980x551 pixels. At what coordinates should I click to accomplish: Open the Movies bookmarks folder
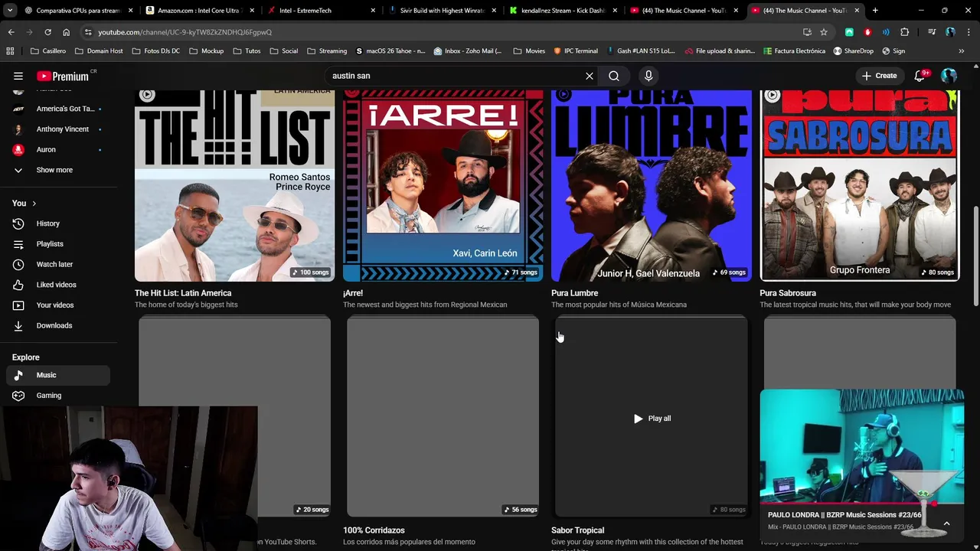529,51
